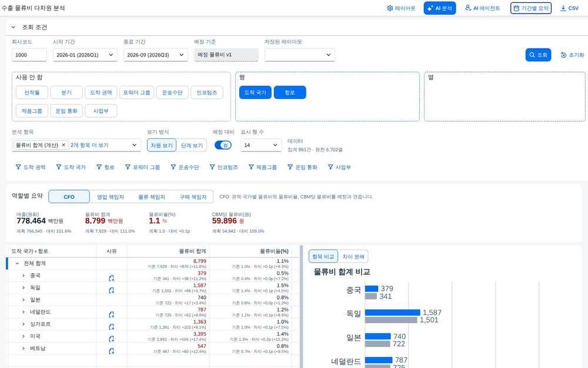Screen dimensions: 588x368
Task: Expand the 싱가포르 row
Action: tap(24, 324)
